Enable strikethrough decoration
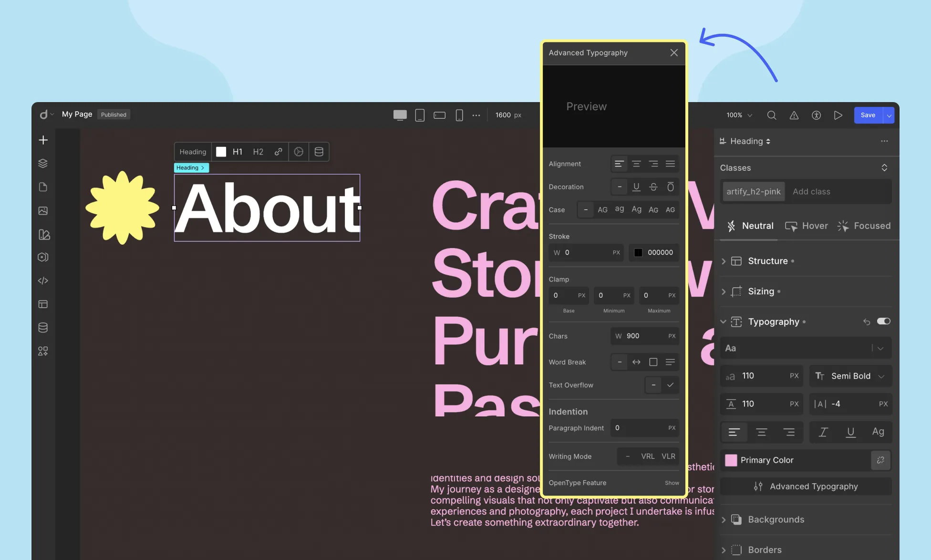Image resolution: width=931 pixels, height=560 pixels. coord(653,187)
